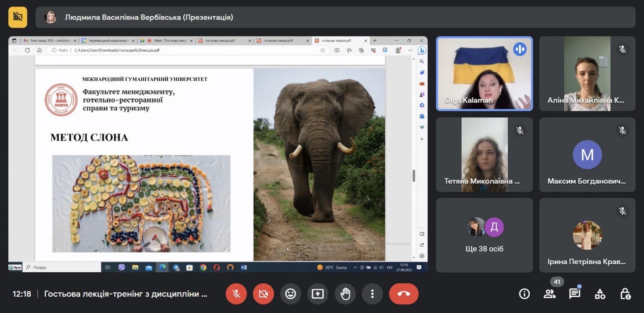Open a new browser tab with plus
Image resolution: width=644 pixels, height=313 pixels.
point(375,41)
